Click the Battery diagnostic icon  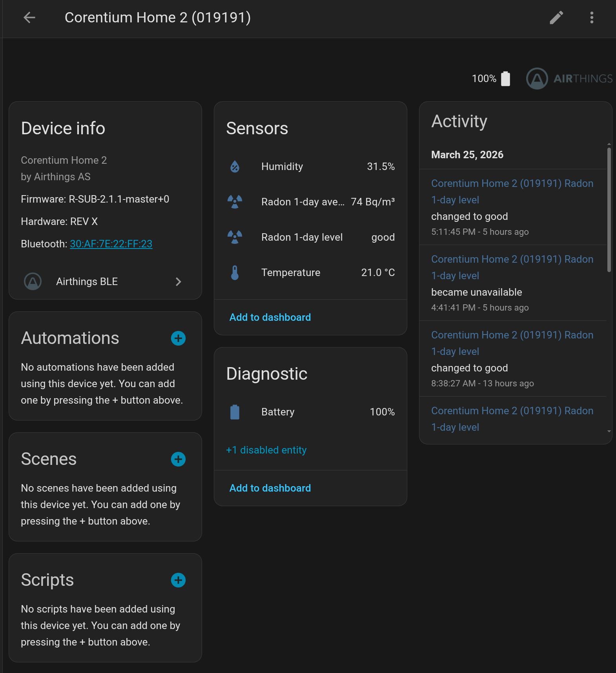click(x=235, y=412)
